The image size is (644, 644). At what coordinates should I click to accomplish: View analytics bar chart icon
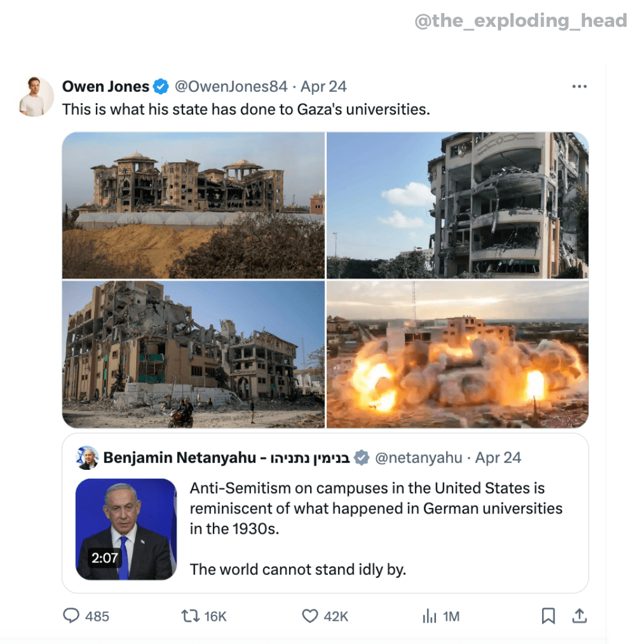pos(429,616)
